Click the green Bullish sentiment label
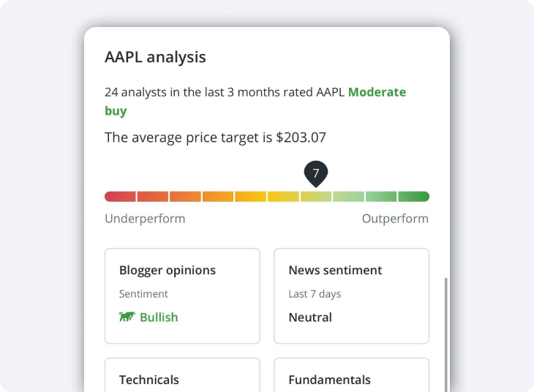Viewport: 534px width, 392px height. coord(159,317)
